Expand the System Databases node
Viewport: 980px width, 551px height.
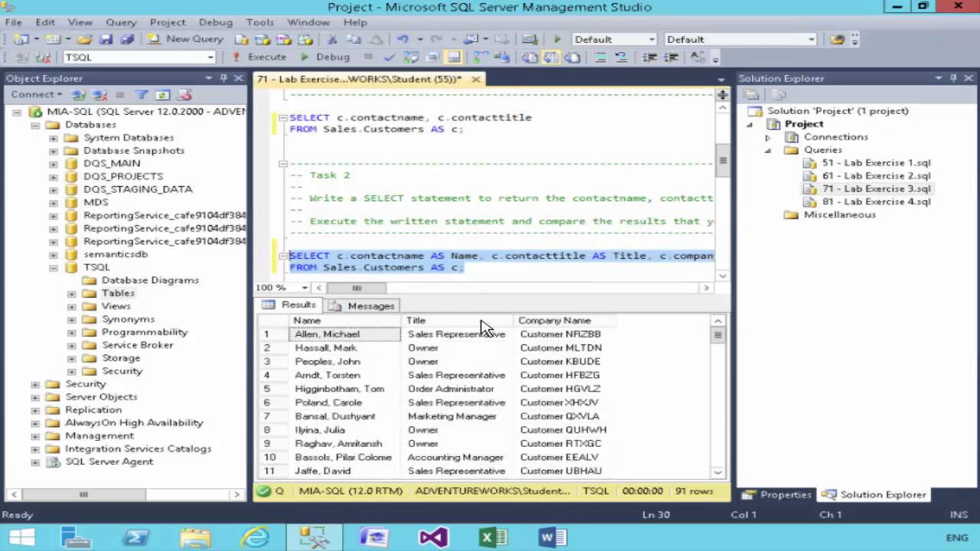[x=54, y=139]
